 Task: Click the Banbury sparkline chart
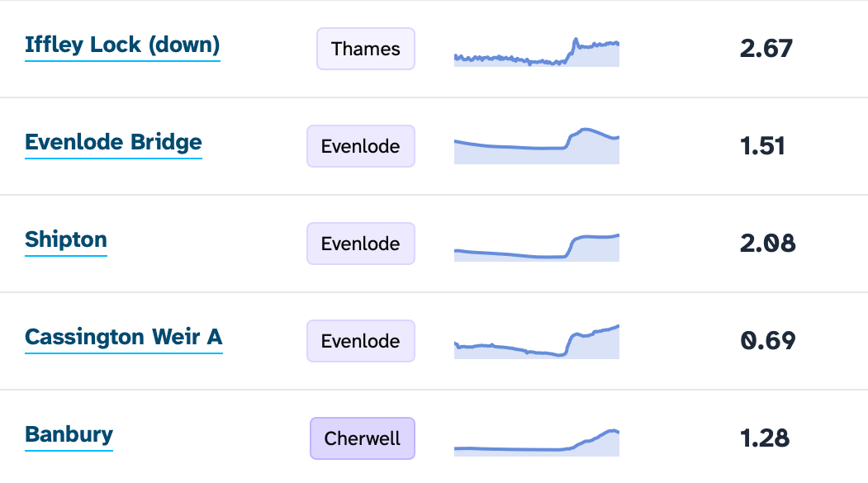pos(536,439)
